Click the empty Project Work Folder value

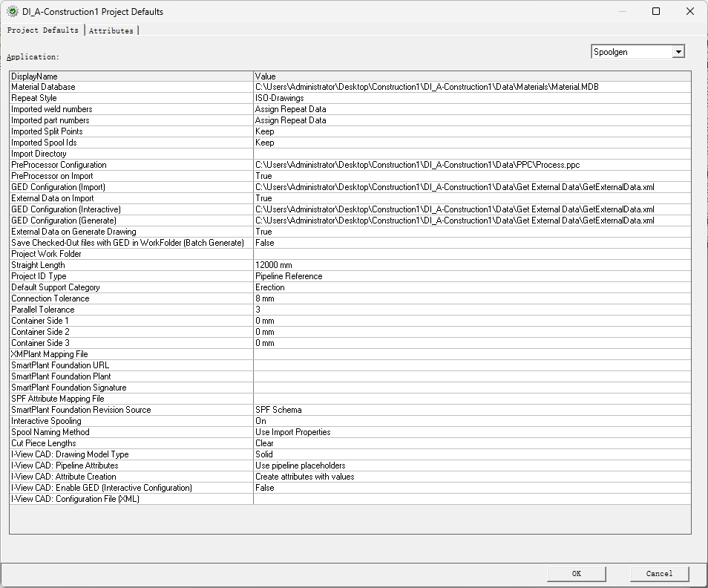(x=471, y=254)
